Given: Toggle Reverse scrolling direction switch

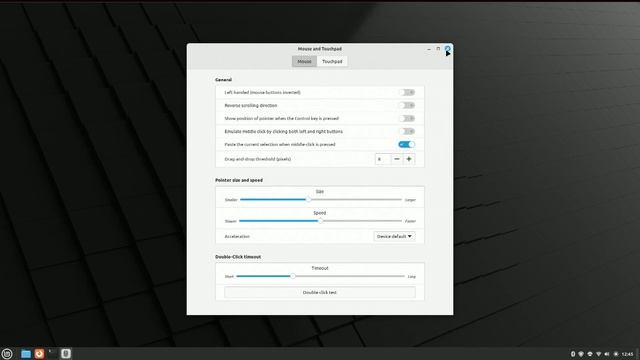Looking at the screenshot, I should (407, 105).
